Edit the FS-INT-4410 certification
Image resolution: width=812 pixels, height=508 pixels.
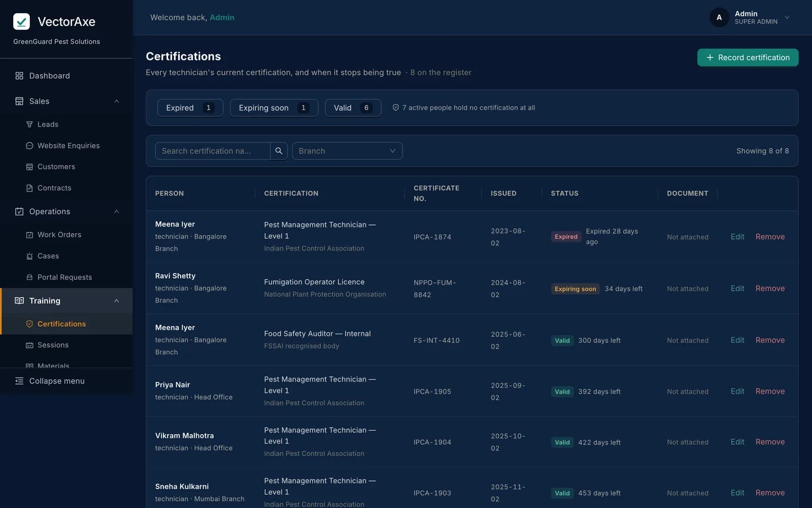coord(737,340)
